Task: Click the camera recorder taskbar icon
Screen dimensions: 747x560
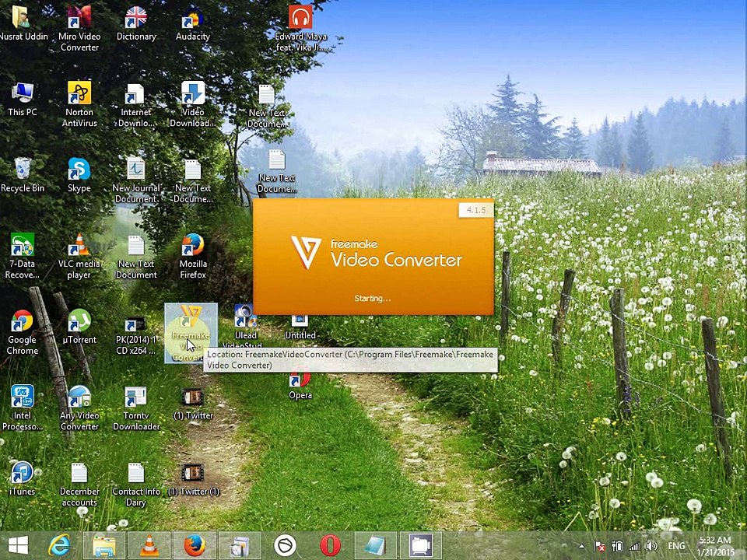Action: click(x=421, y=545)
